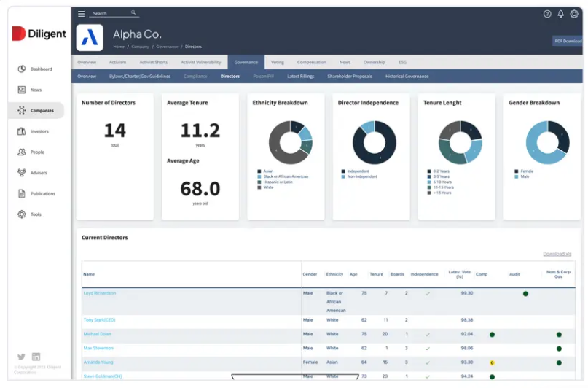
Task: Open the settings gear icon
Action: coord(573,14)
